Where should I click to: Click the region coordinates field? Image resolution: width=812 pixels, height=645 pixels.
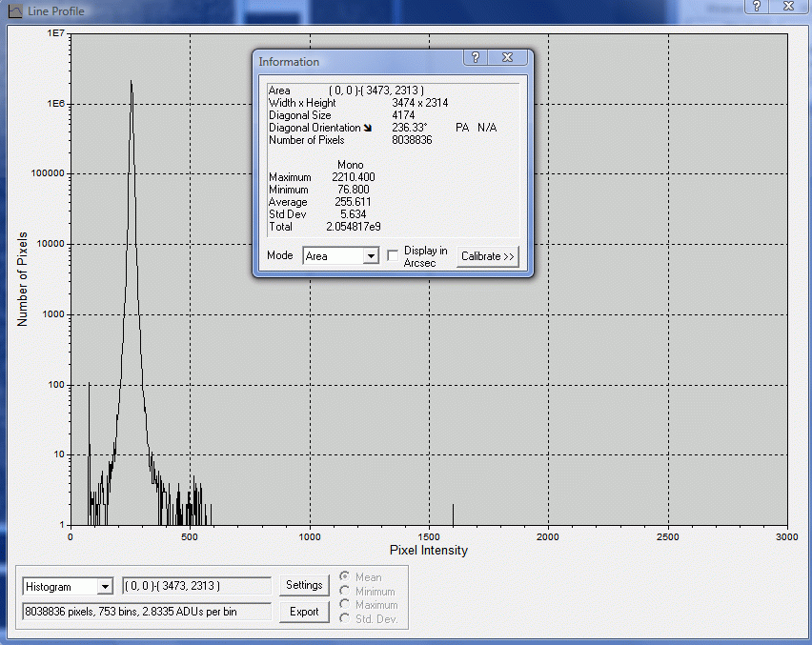[197, 586]
